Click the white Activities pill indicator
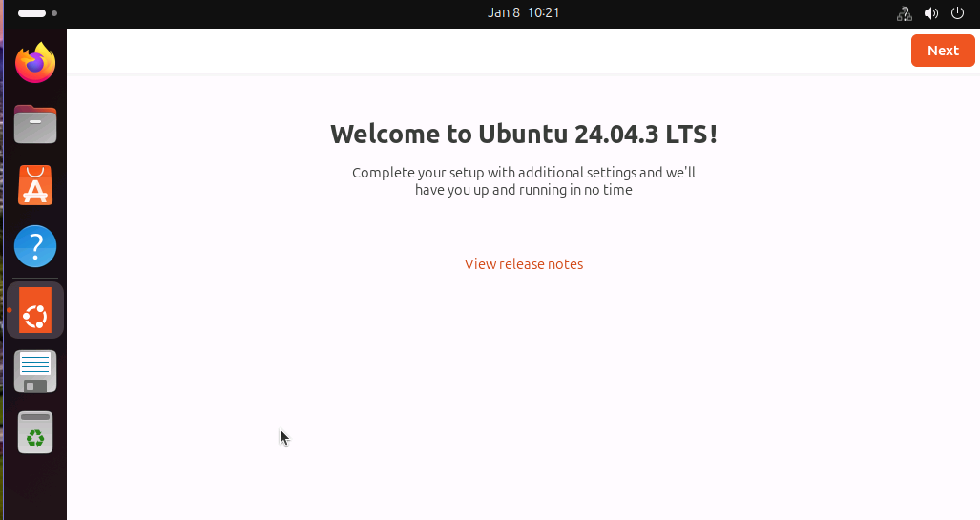 [31, 13]
